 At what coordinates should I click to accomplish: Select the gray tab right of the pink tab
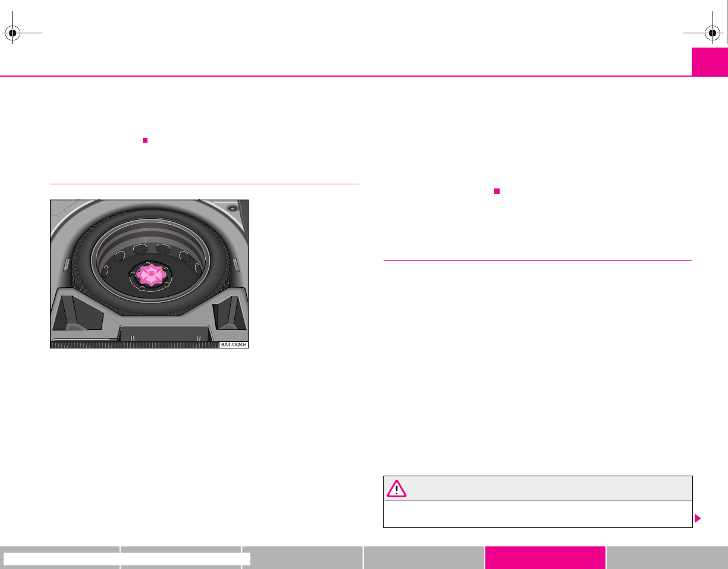pyautogui.click(x=667, y=558)
